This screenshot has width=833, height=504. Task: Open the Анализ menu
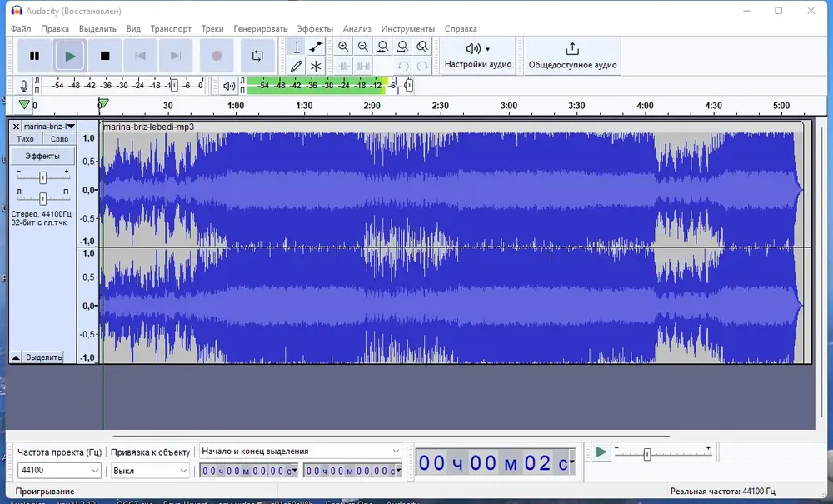click(x=357, y=28)
